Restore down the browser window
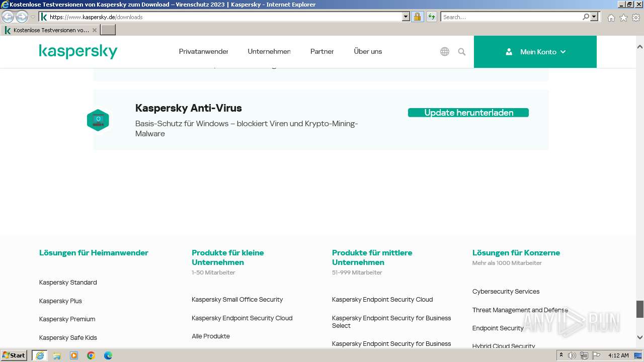Image resolution: width=644 pixels, height=362 pixels. [629, 4]
